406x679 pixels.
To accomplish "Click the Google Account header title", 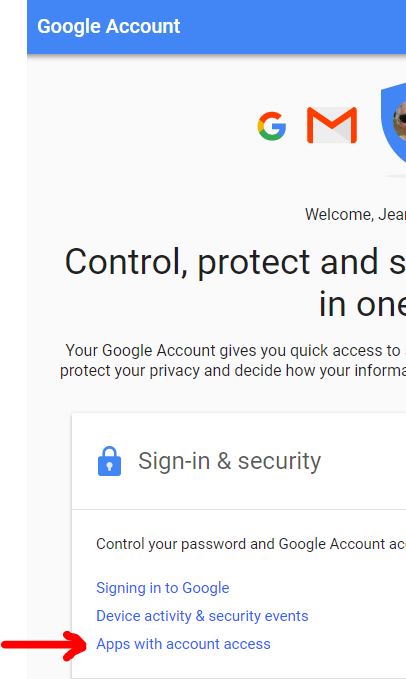I will pos(109,26).
